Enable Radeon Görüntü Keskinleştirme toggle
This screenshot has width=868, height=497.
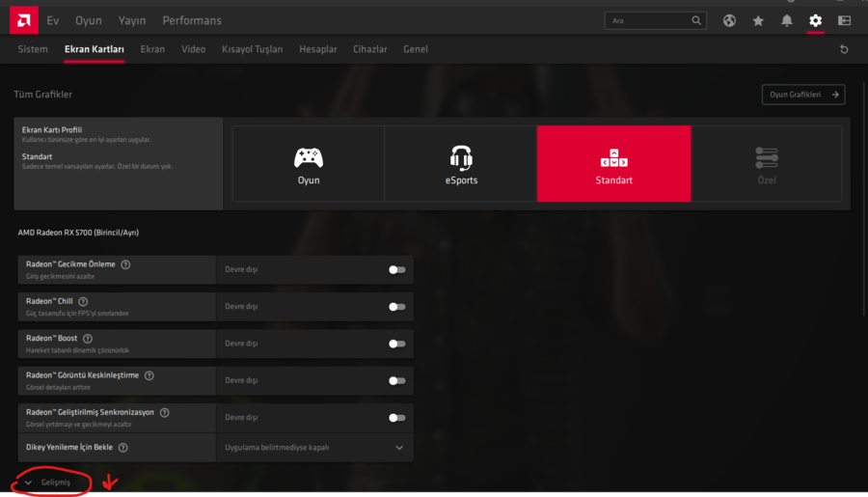397,381
